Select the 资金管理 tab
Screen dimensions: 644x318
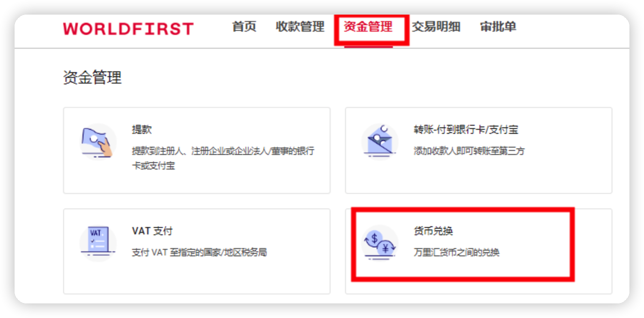(368, 27)
